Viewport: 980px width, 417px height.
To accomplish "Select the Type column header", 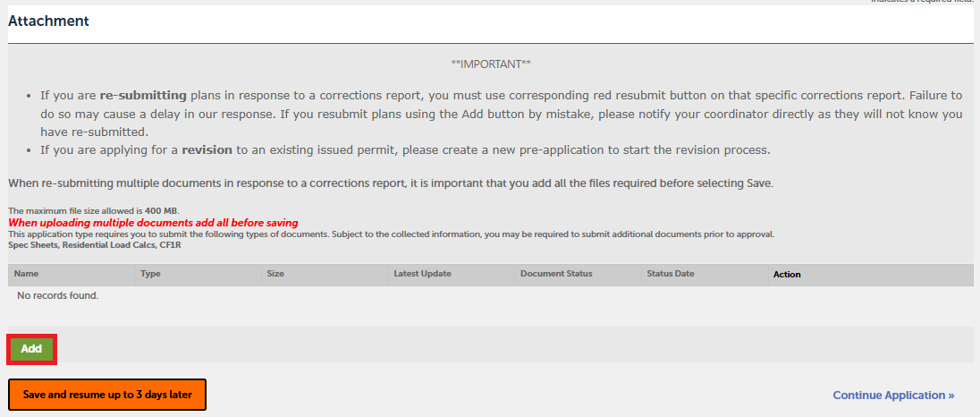I will coord(150,274).
